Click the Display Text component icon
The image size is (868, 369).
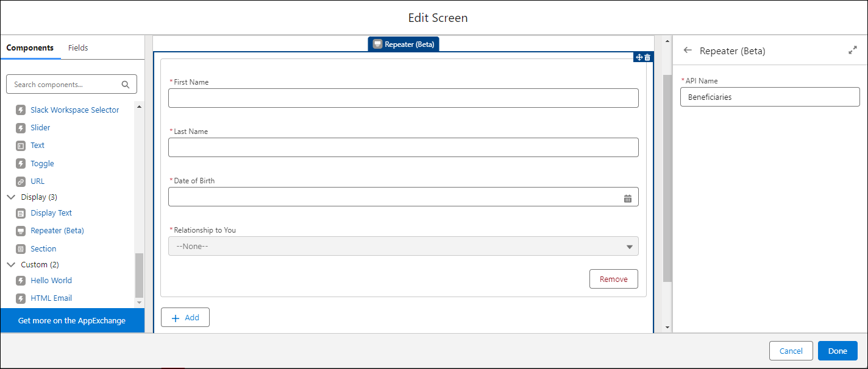pos(22,213)
